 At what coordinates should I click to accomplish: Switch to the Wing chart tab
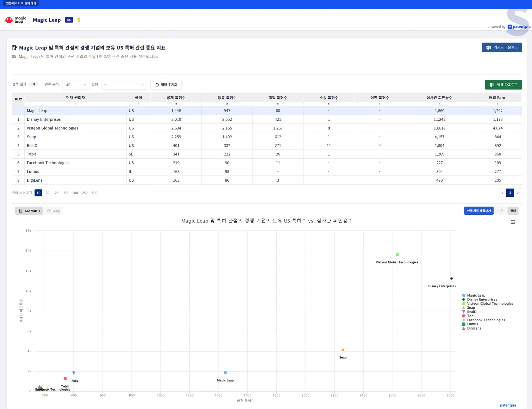click(54, 211)
